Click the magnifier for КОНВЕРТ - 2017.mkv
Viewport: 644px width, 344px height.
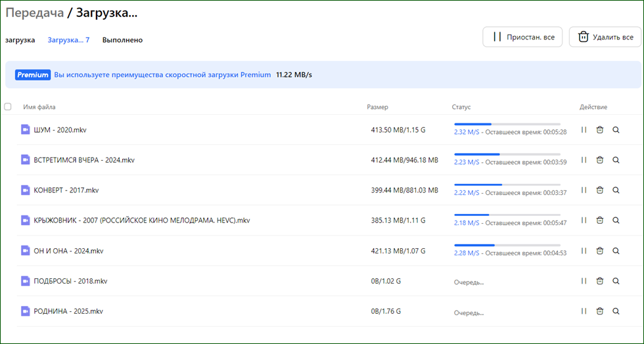click(616, 190)
